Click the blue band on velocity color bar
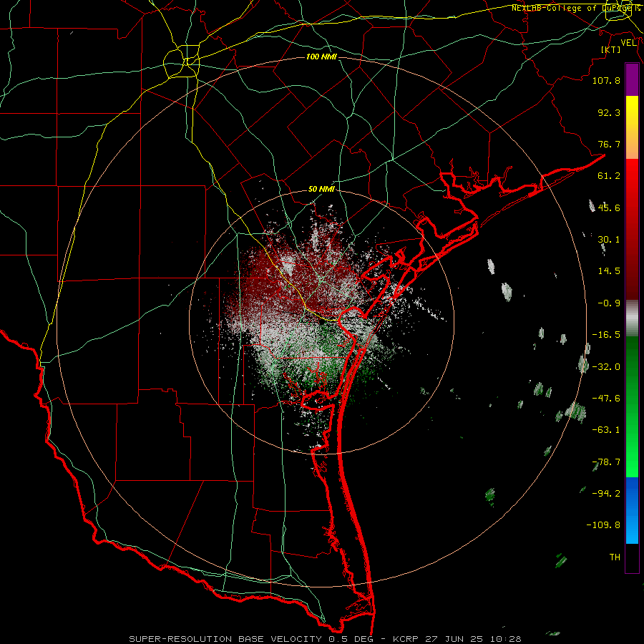Viewport: 644px width, 644px height. coord(632,510)
